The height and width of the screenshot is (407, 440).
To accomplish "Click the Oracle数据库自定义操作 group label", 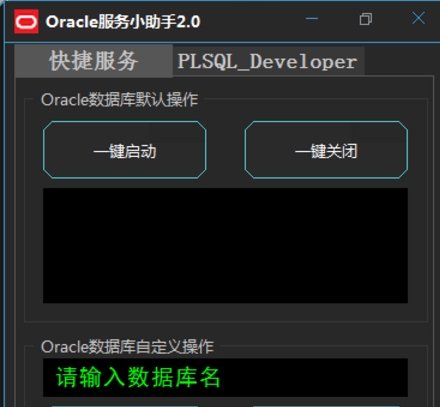I will [x=127, y=347].
